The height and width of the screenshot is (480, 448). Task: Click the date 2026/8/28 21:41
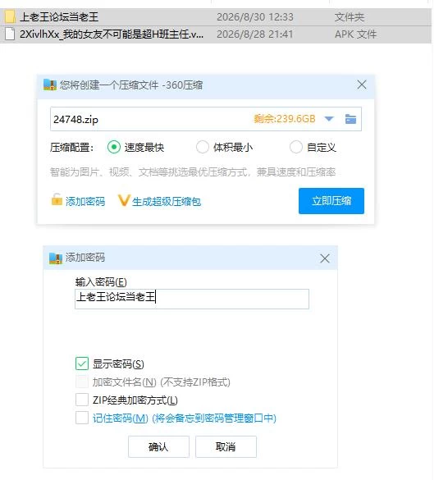pyautogui.click(x=255, y=34)
